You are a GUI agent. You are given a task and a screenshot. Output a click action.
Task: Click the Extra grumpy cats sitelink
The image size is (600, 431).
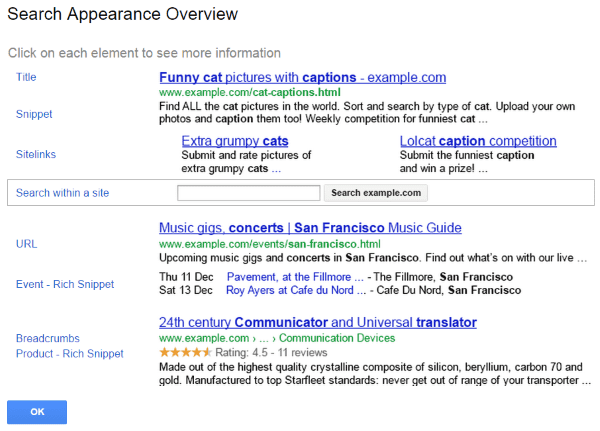tap(235, 141)
